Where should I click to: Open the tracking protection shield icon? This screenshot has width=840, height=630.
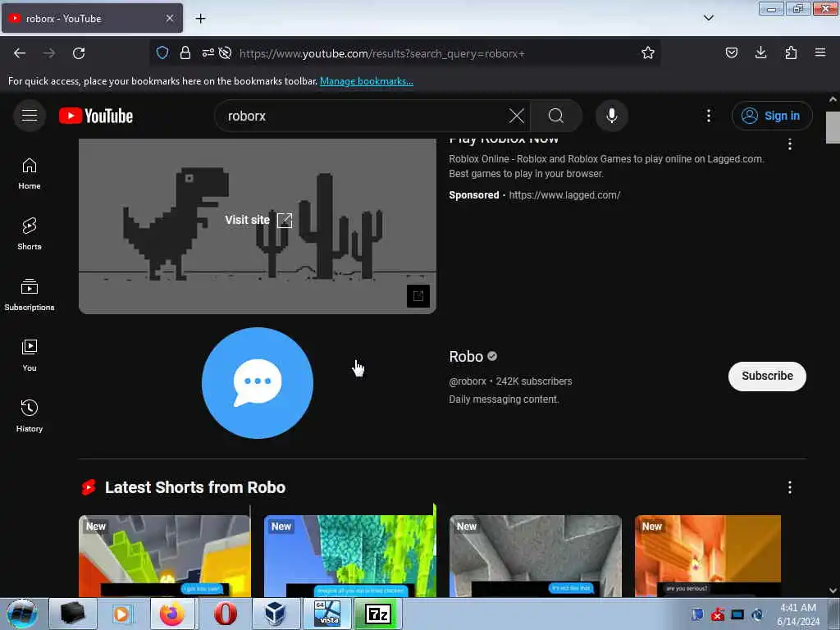162,52
